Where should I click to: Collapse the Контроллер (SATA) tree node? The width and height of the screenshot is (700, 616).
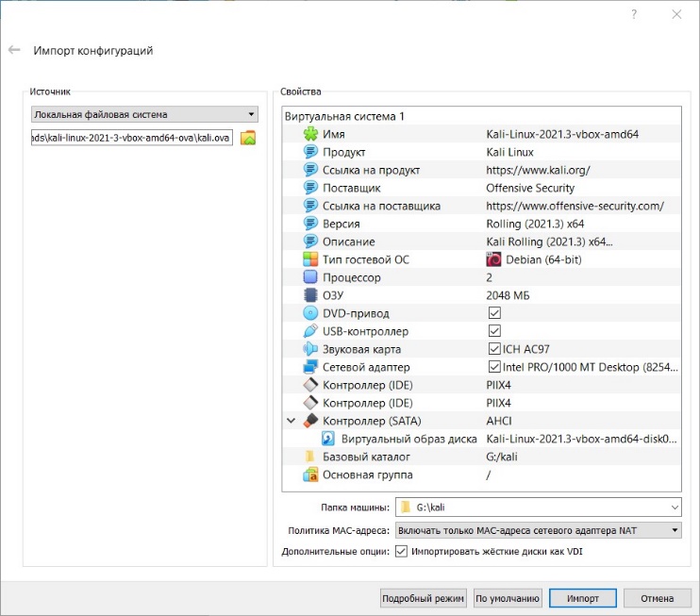point(292,421)
